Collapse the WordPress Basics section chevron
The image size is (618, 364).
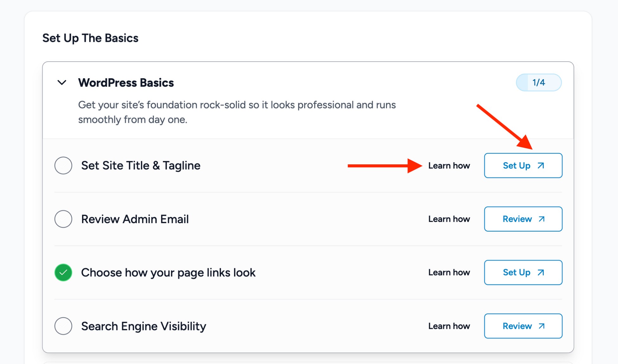pos(62,83)
